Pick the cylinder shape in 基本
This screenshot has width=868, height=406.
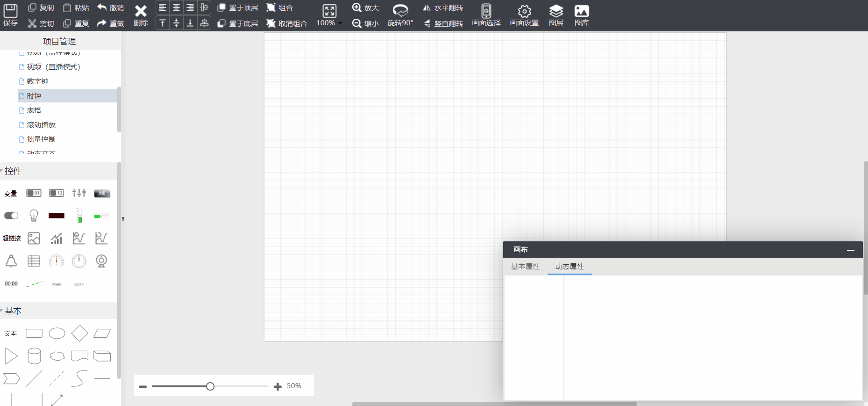tap(34, 356)
